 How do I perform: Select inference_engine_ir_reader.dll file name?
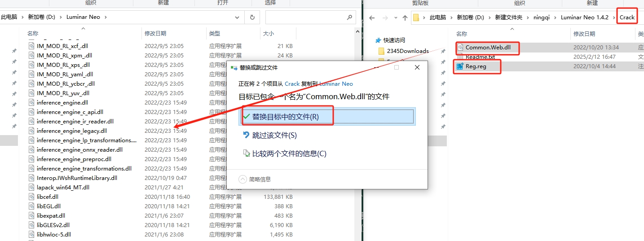click(x=75, y=121)
